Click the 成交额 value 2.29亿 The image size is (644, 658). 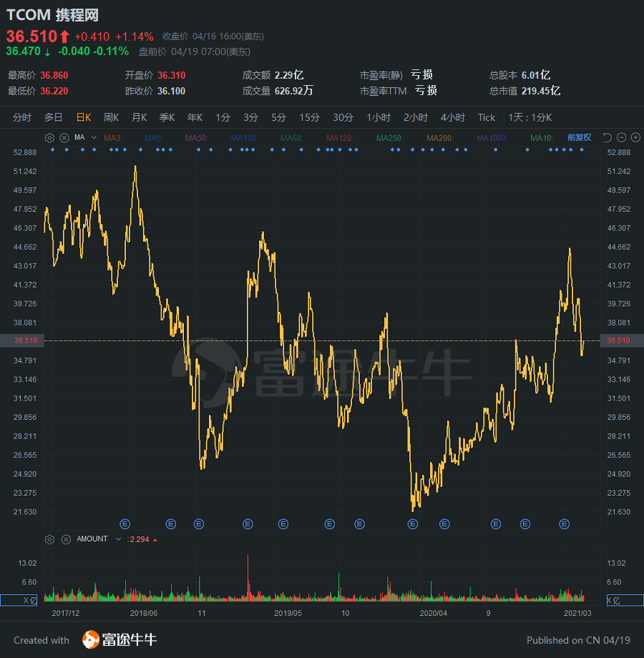pyautogui.click(x=289, y=76)
